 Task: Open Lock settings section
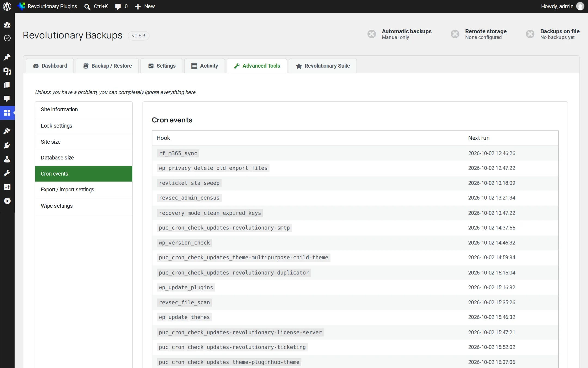coord(84,126)
